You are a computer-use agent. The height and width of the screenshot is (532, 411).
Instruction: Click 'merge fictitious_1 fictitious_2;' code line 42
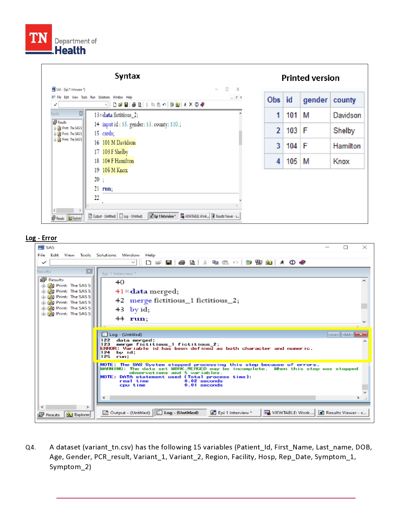click(184, 300)
